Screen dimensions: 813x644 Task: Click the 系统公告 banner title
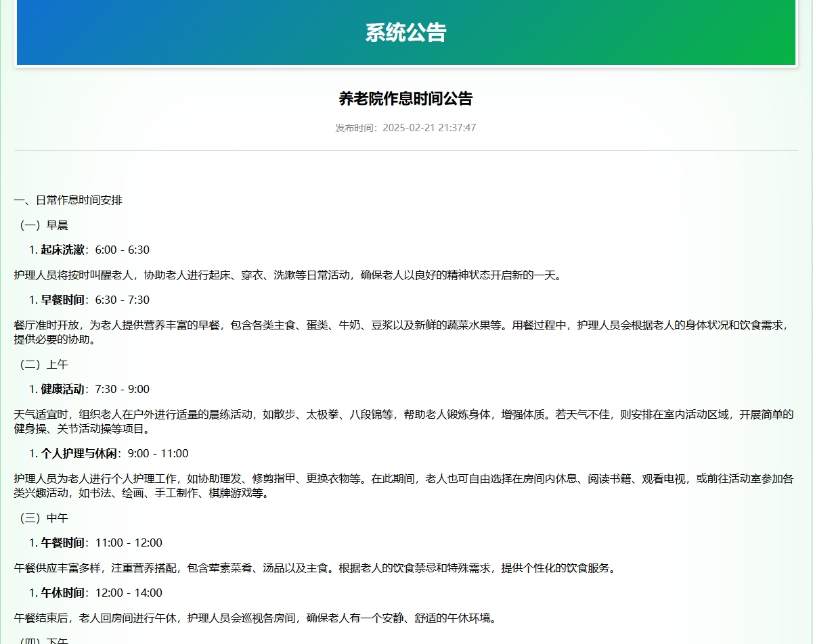pos(405,32)
